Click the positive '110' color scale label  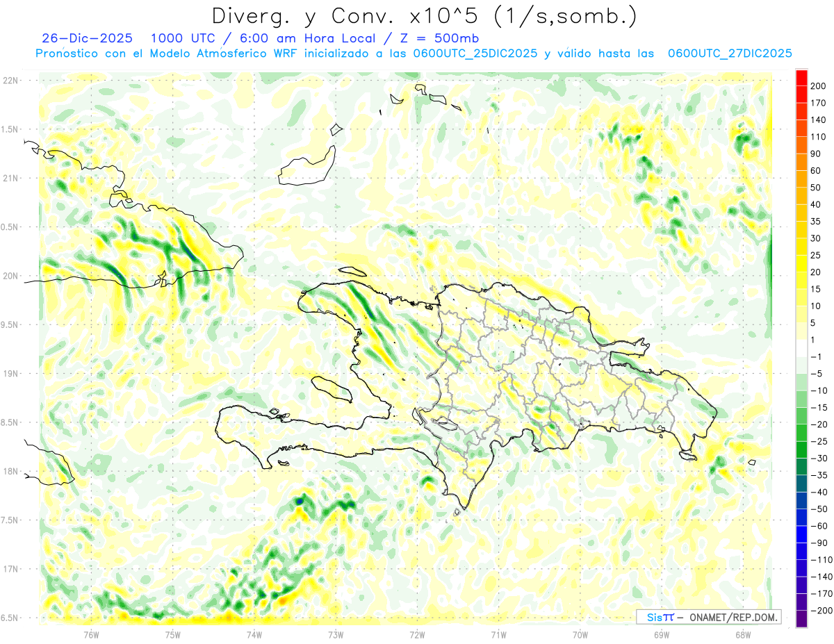click(819, 137)
